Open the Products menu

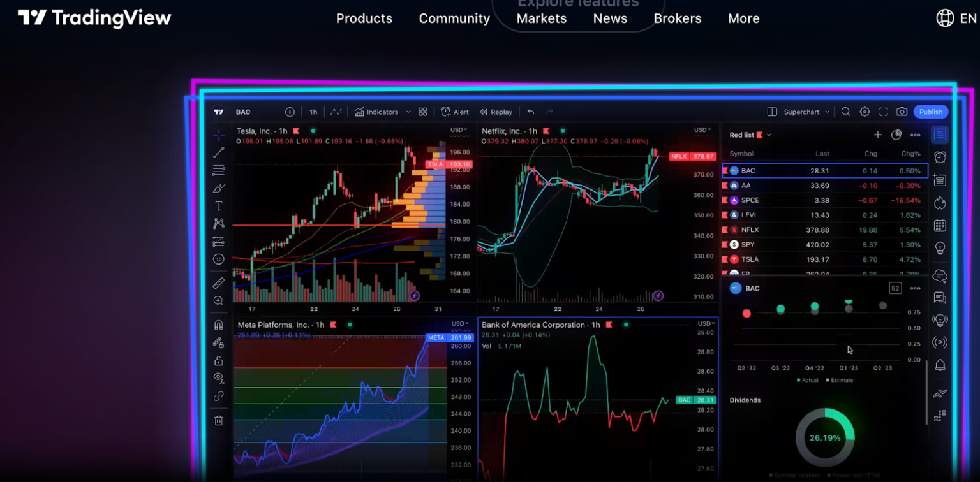tap(364, 18)
